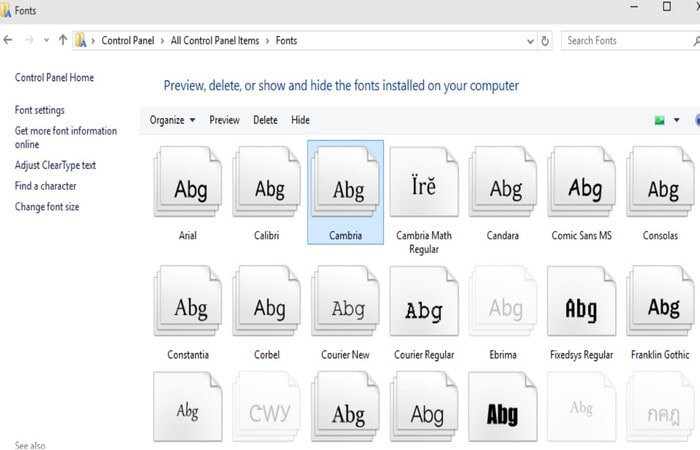The width and height of the screenshot is (700, 450).
Task: Open Find a character link
Action: tap(45, 186)
